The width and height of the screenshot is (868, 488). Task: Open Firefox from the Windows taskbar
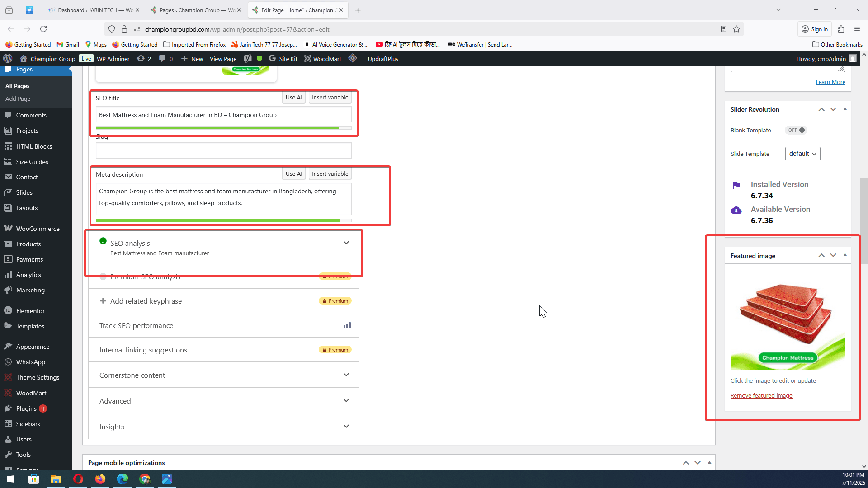click(100, 479)
